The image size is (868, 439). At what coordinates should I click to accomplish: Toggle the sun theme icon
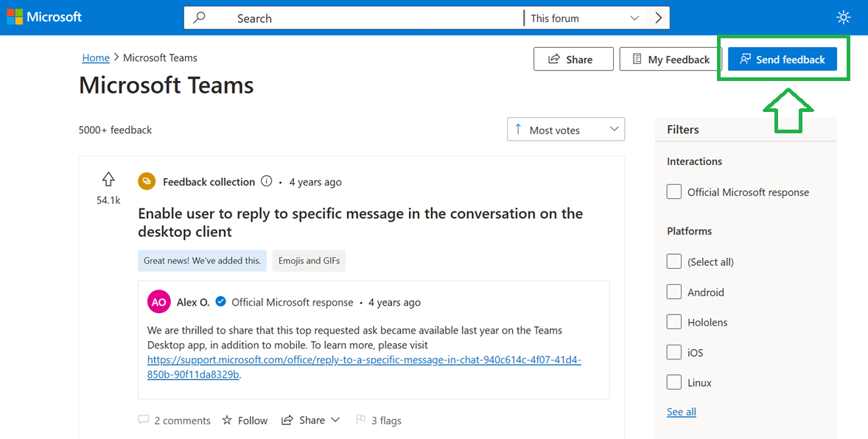(x=843, y=18)
